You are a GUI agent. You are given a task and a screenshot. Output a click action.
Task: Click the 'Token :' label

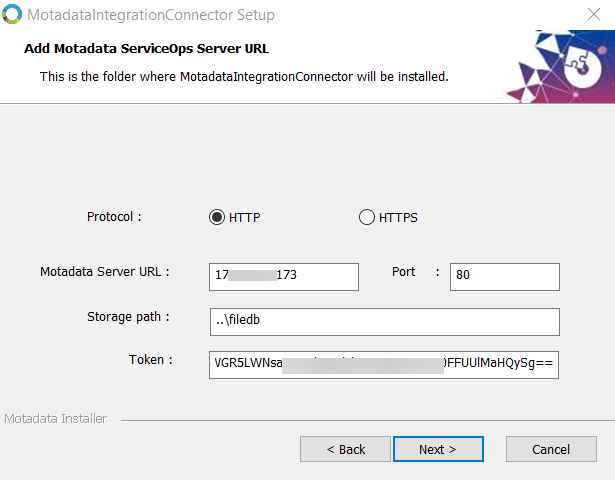[151, 360]
